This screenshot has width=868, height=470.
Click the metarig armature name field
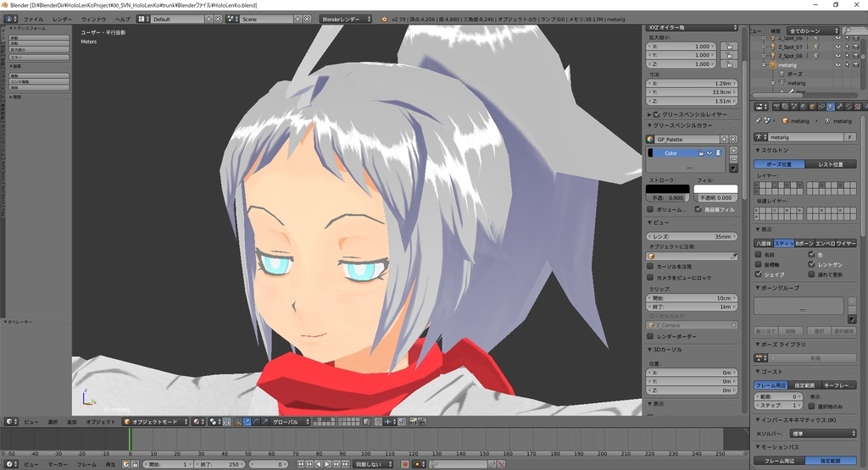pos(805,137)
